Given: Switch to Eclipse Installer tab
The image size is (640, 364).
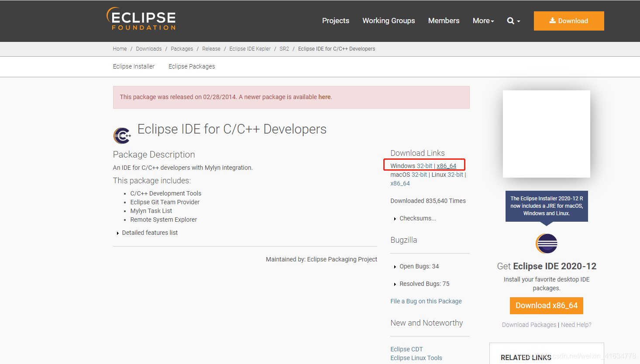Looking at the screenshot, I should coord(134,66).
